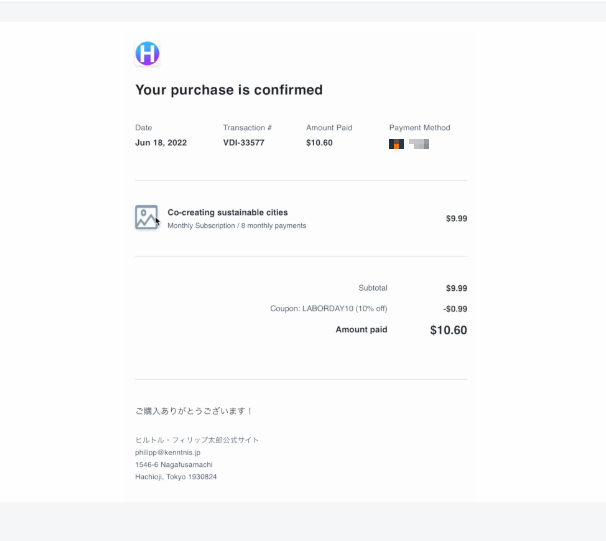Click the transaction number VDI-33577
606x541 pixels.
tap(244, 143)
